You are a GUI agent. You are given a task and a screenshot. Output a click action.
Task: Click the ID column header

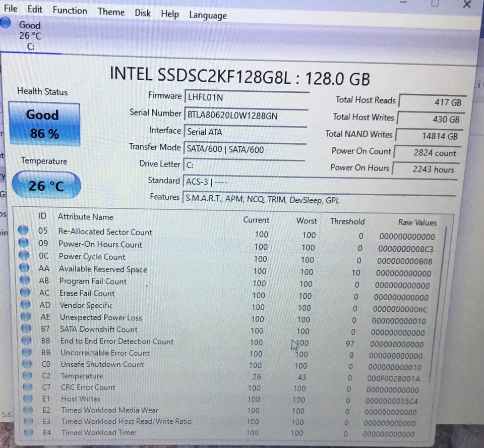pos(42,215)
